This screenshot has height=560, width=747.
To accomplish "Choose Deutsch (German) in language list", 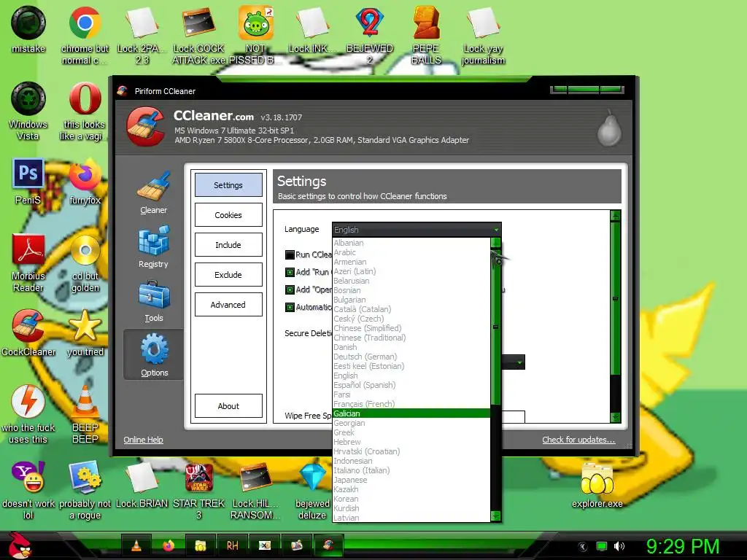I will [411, 357].
